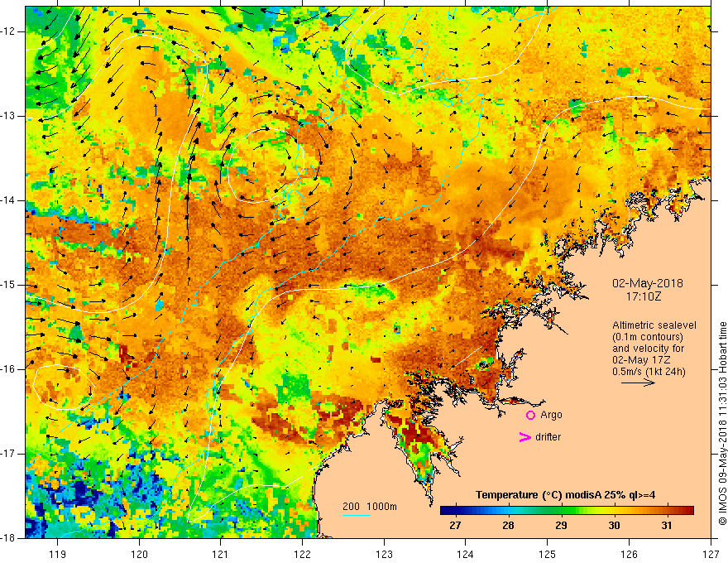Click latitude axis label -15
Image resolution: width=728 pixels, height=563 pixels.
click(8, 285)
